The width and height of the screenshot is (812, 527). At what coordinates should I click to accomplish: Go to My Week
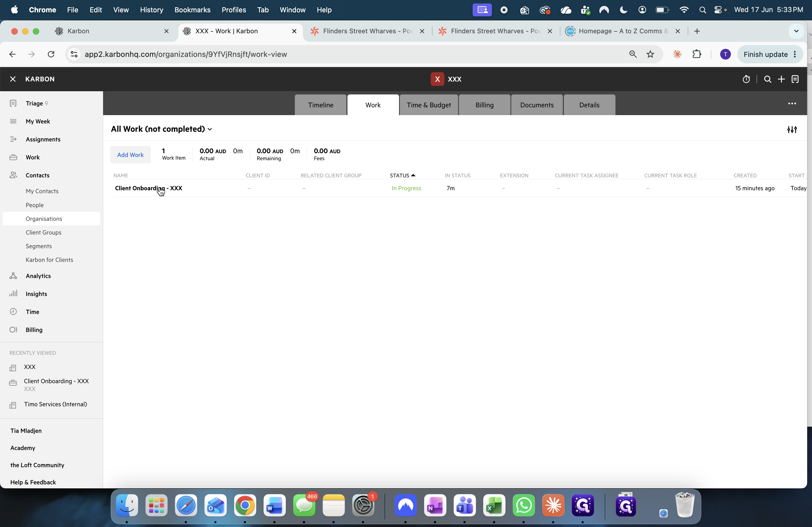38,121
